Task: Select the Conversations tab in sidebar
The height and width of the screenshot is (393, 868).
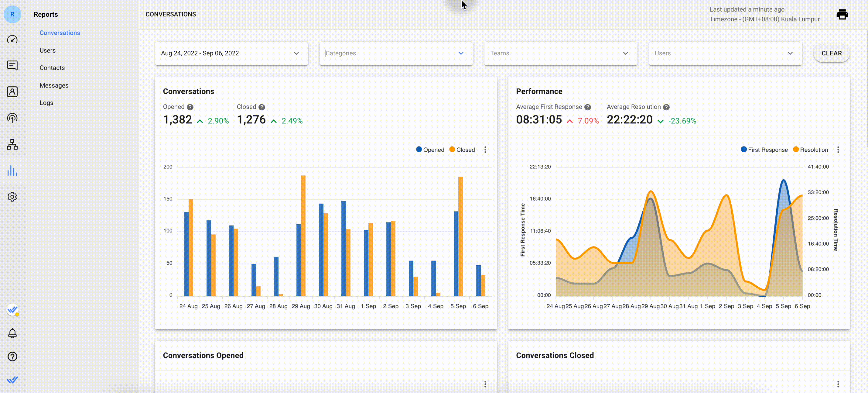Action: tap(60, 32)
